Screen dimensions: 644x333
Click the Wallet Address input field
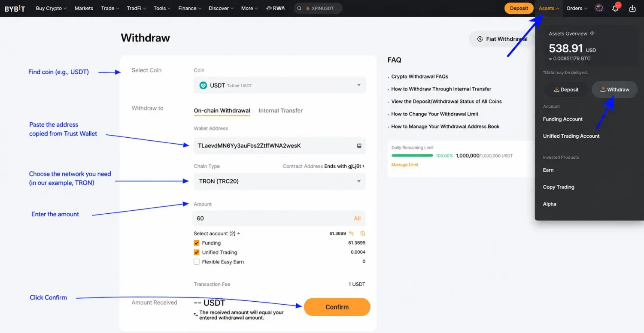pyautogui.click(x=280, y=146)
